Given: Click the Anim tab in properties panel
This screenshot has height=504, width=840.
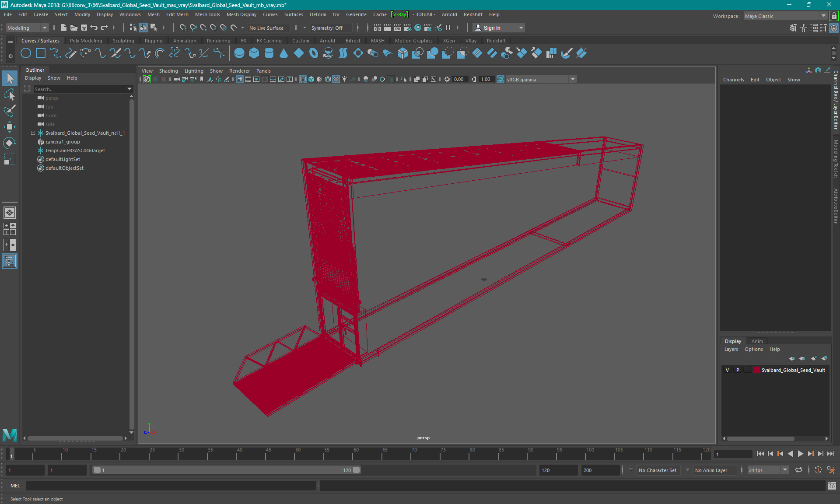Looking at the screenshot, I should (757, 340).
